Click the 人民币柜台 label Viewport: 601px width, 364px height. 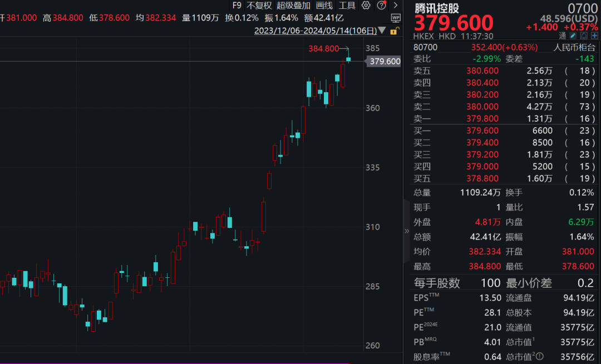[574, 47]
